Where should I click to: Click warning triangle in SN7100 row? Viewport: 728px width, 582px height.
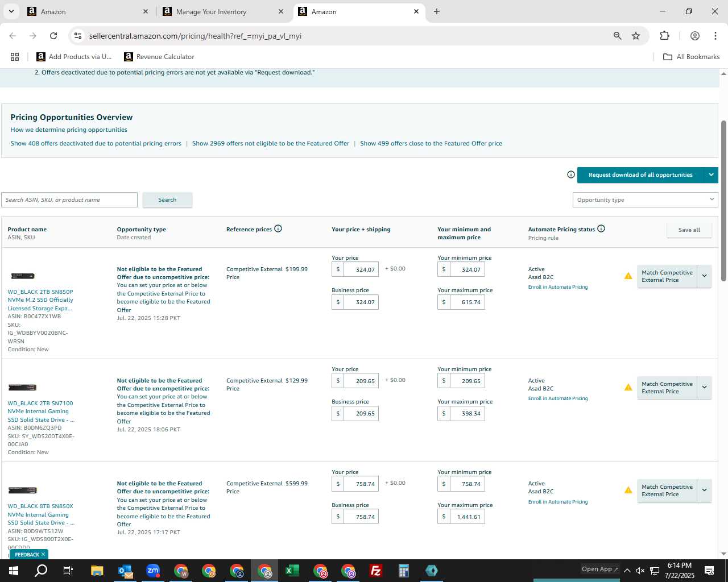(628, 388)
